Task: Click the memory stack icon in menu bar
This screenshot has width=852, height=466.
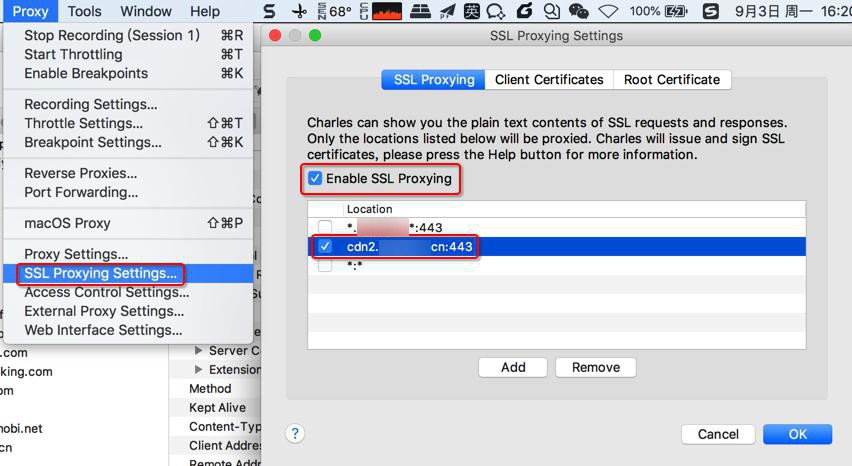Action: pyautogui.click(x=420, y=11)
